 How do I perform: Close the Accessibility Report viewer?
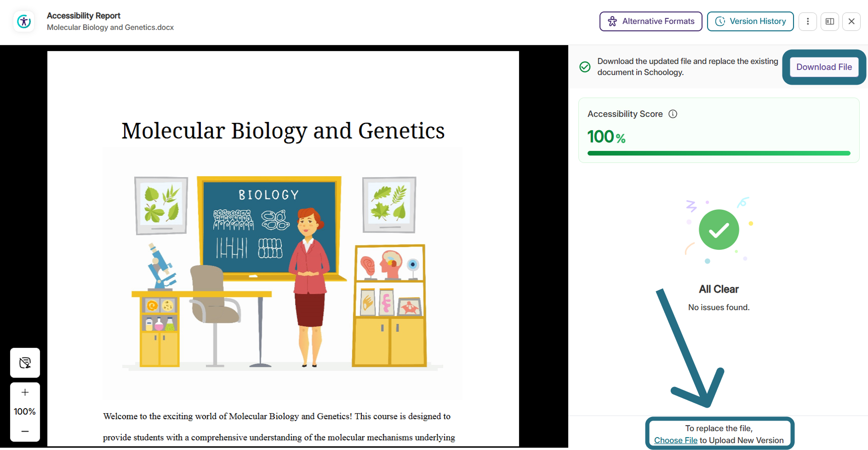click(851, 22)
